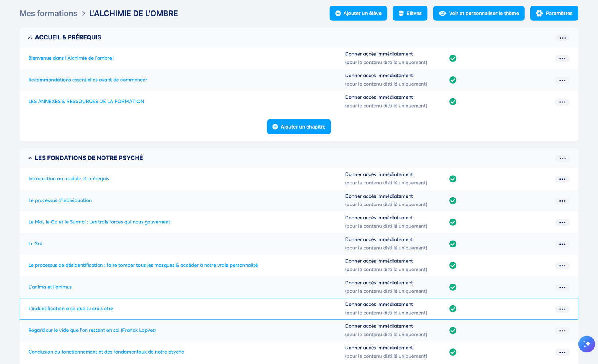Go to Mes formations breadcrumb
This screenshot has width=598, height=364.
pyautogui.click(x=48, y=13)
